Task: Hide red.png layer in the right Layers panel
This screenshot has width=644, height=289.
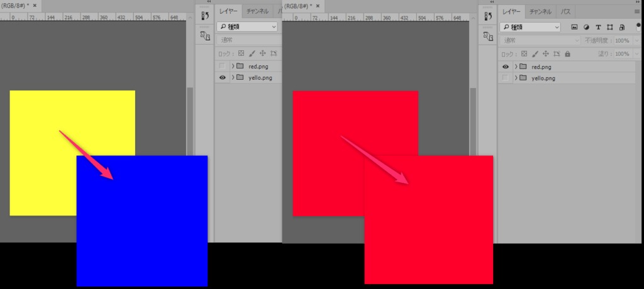Action: click(x=504, y=67)
